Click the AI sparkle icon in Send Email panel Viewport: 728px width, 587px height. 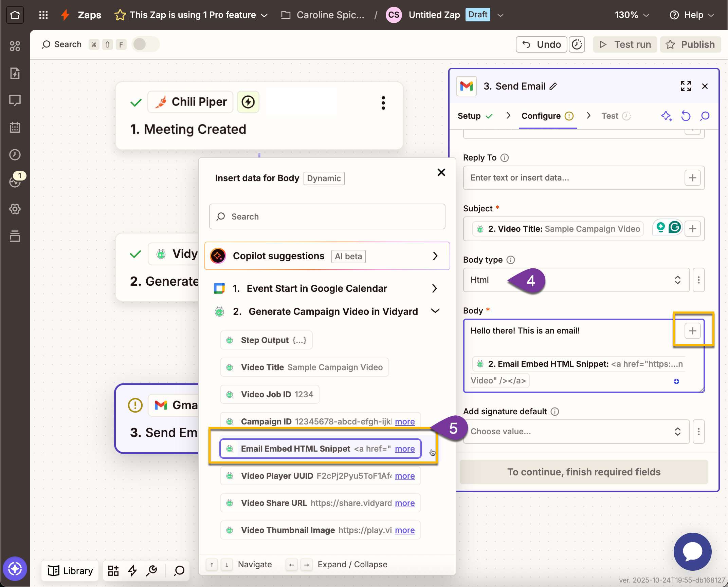pyautogui.click(x=667, y=116)
